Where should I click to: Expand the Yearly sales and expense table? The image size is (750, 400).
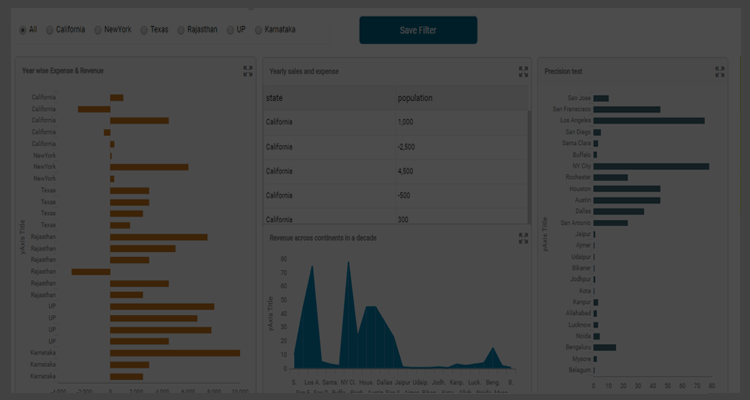tap(523, 72)
